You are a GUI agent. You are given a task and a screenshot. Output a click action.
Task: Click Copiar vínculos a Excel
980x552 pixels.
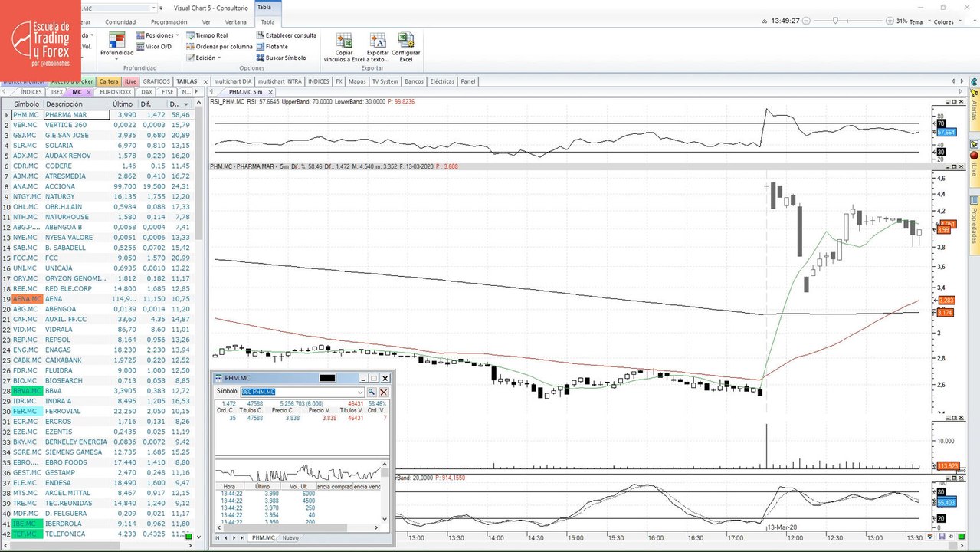343,48
